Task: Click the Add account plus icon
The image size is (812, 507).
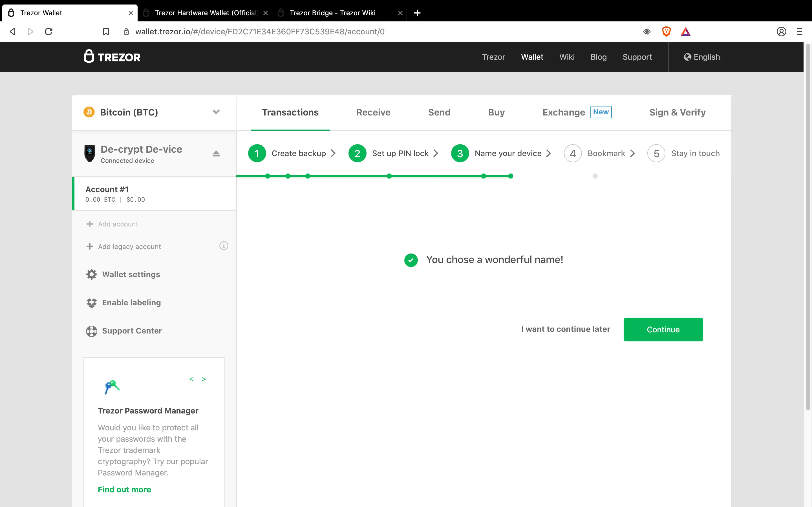Action: pos(89,224)
